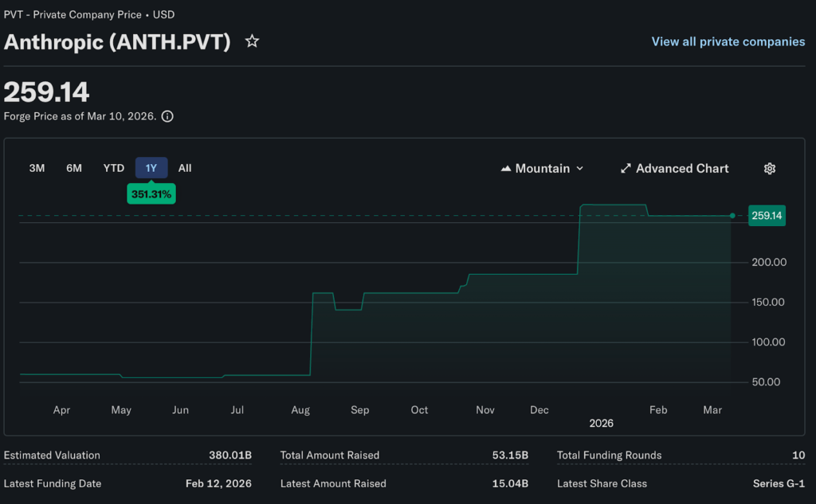Click the Aug label on the time axis
This screenshot has width=816, height=504.
tap(300, 410)
